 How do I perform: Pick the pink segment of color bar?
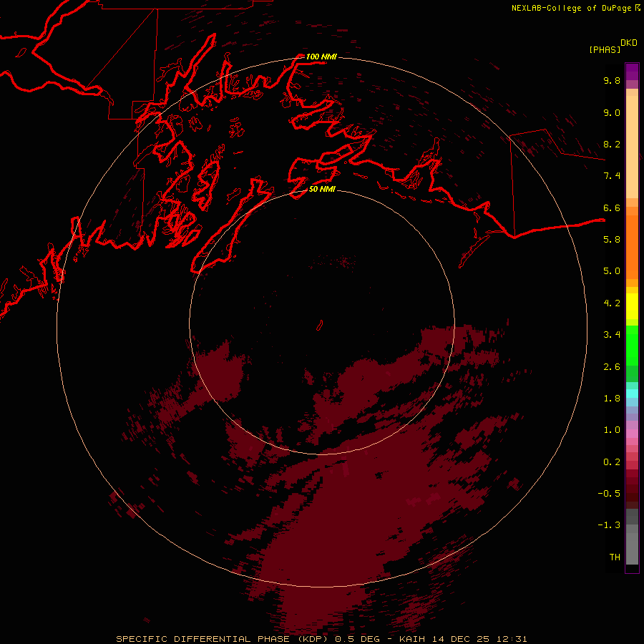point(632,434)
